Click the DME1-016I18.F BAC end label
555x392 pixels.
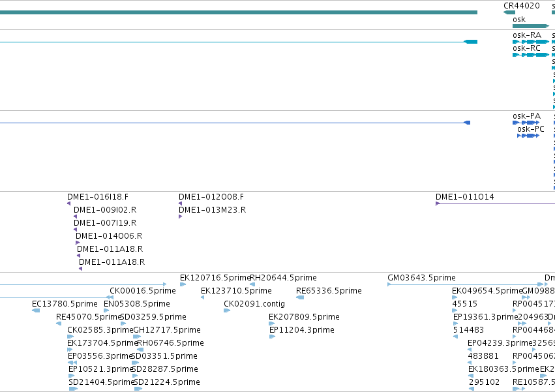coord(98,197)
